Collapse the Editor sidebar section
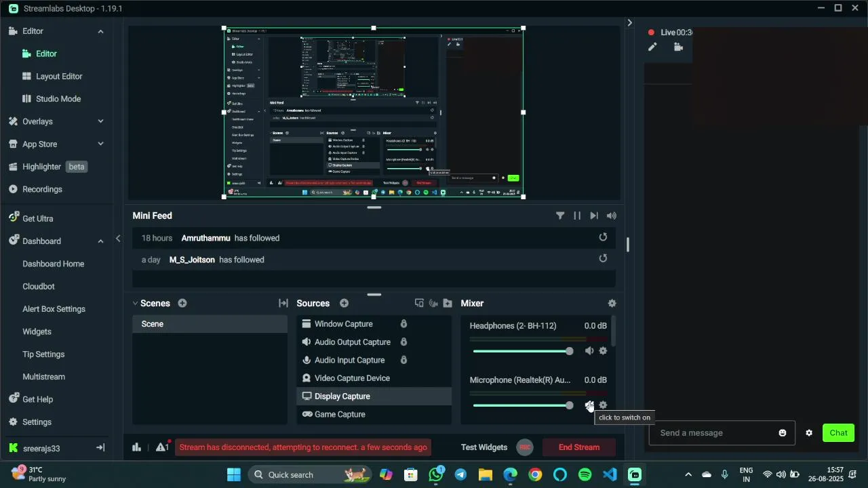The height and width of the screenshot is (488, 868). point(100,31)
